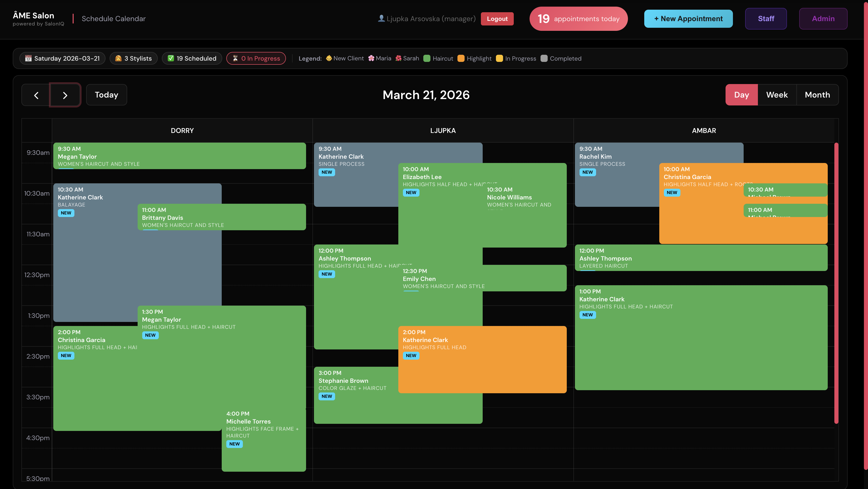Select the DORRY column header
Image resolution: width=868 pixels, height=489 pixels.
[182, 130]
